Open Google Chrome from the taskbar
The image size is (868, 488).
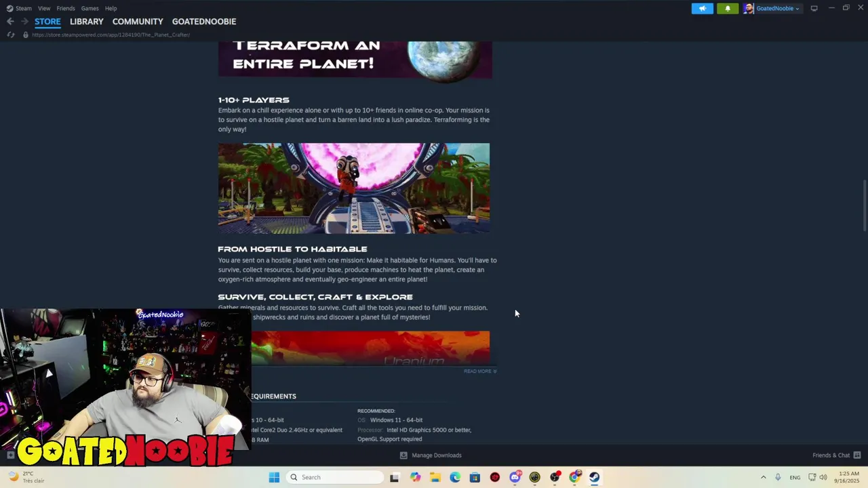575,477
